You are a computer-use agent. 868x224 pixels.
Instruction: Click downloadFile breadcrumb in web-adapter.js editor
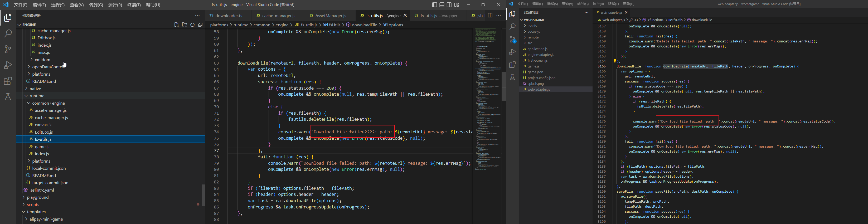tap(702, 20)
